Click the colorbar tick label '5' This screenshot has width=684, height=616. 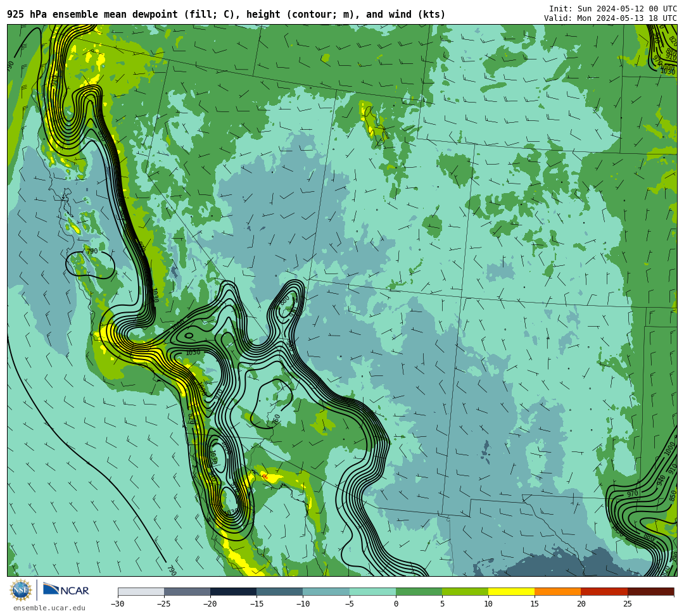(442, 604)
